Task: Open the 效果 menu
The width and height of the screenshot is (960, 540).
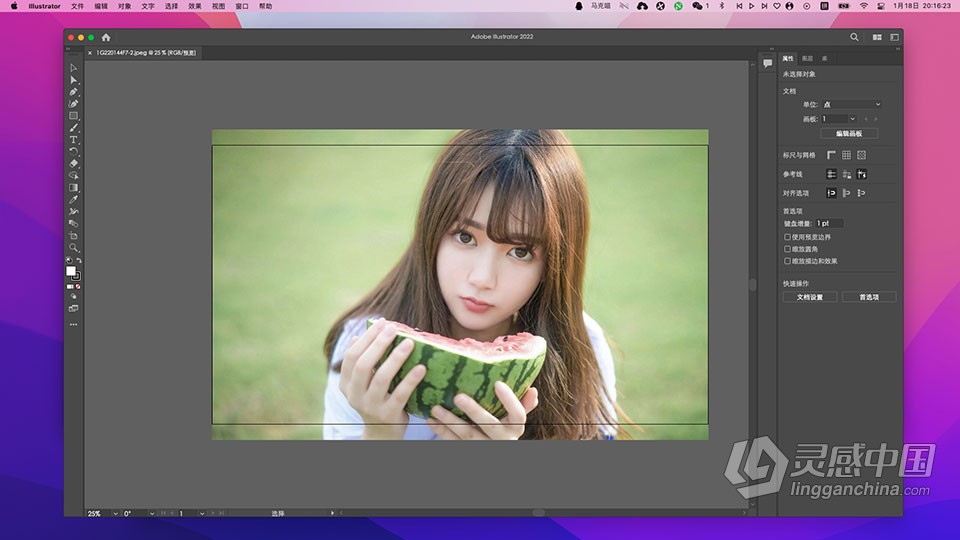Action: tap(195, 6)
